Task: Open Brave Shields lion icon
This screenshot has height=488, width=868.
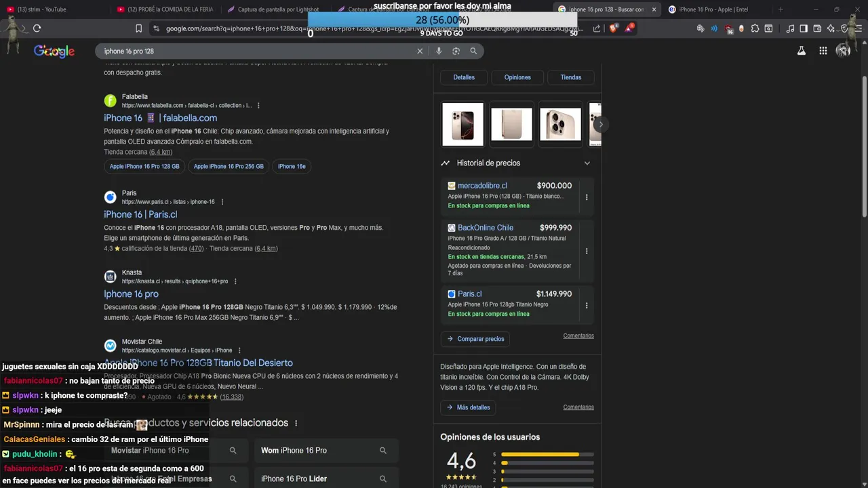Action: pyautogui.click(x=614, y=28)
